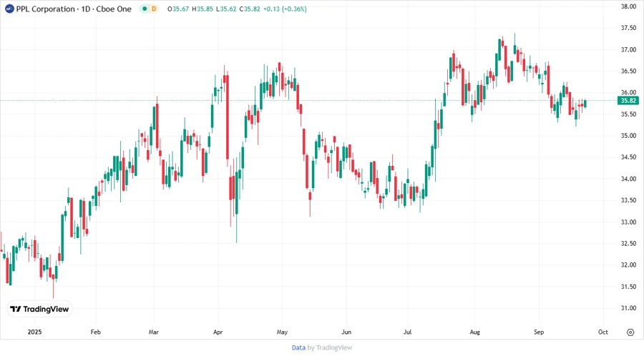Viewport: 644px width, 356px height.
Task: Click the 31.00 price axis label
Action: pos(628,308)
